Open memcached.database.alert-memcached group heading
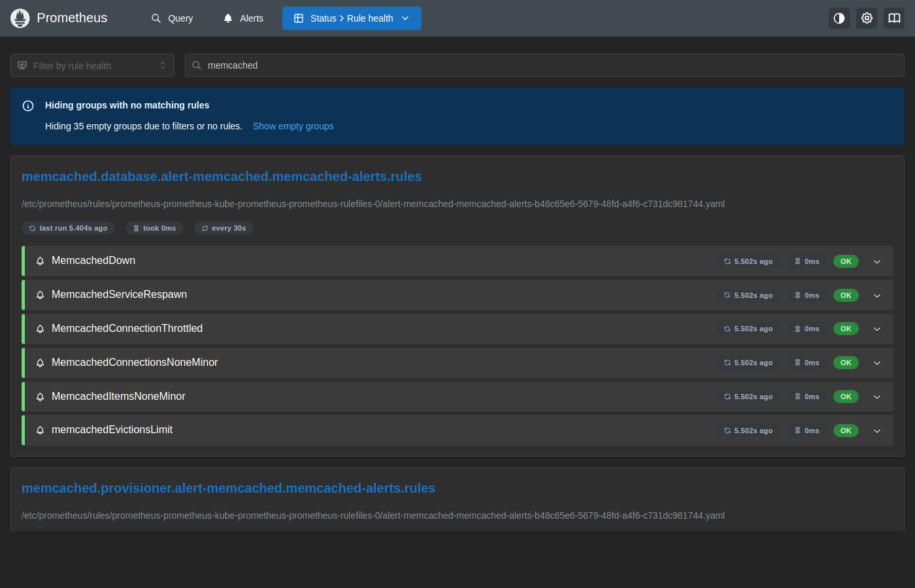The image size is (915, 588). pos(222,176)
